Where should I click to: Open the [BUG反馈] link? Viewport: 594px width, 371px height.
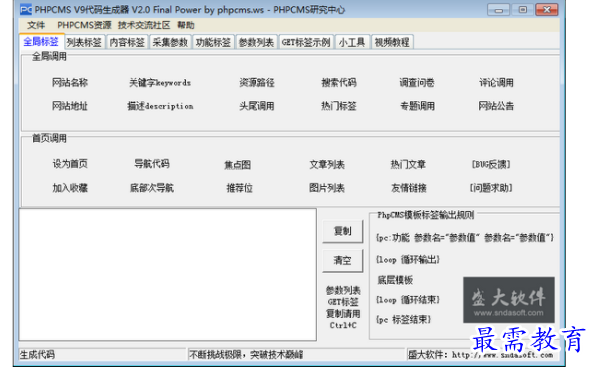click(491, 164)
